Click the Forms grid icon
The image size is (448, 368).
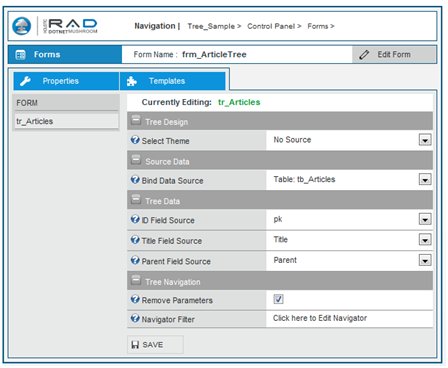[x=21, y=55]
